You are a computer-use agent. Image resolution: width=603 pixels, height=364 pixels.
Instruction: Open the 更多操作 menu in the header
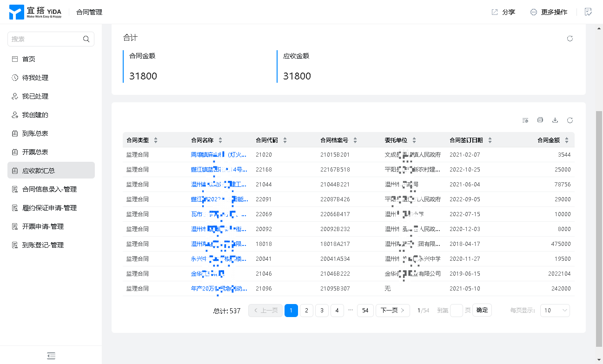(x=549, y=12)
